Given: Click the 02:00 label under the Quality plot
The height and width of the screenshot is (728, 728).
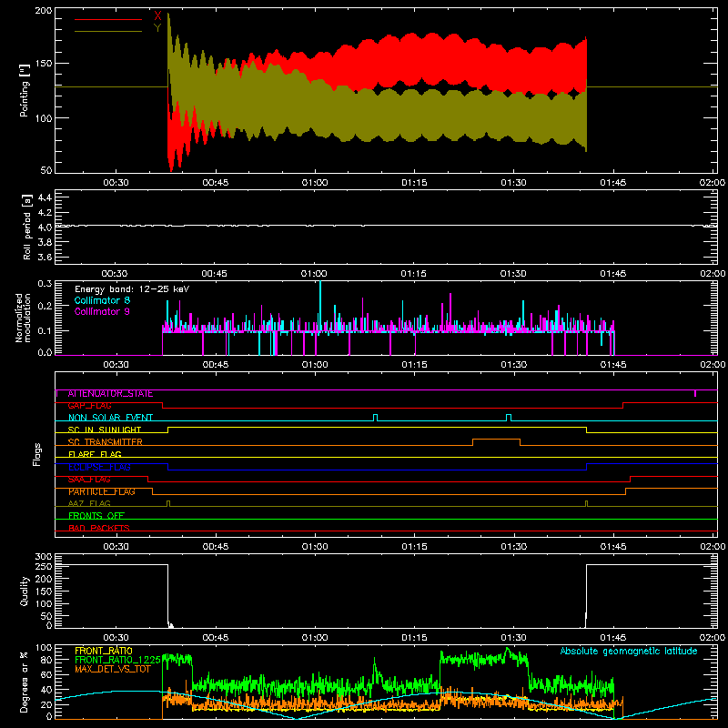Looking at the screenshot, I should pos(713,638).
